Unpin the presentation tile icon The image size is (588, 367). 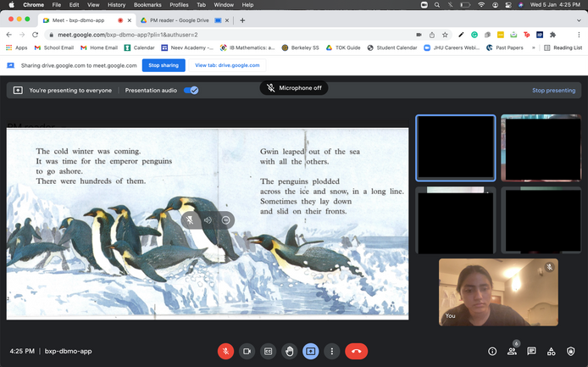tap(190, 220)
